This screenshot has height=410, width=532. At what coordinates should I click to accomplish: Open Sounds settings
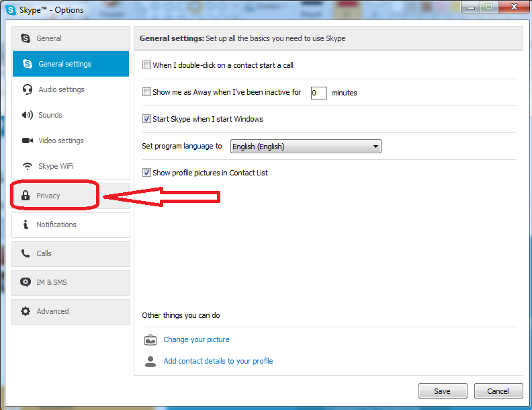(71, 115)
